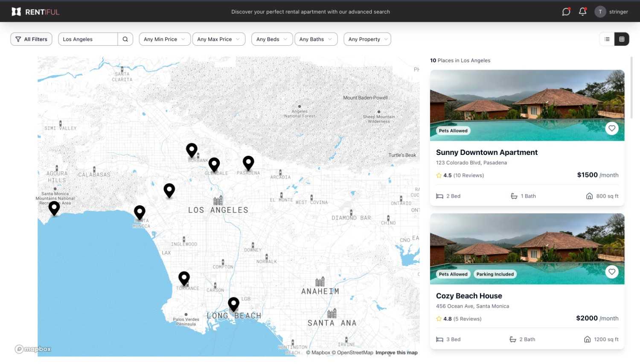
Task: Open the Any Beds dropdown
Action: (x=272, y=39)
